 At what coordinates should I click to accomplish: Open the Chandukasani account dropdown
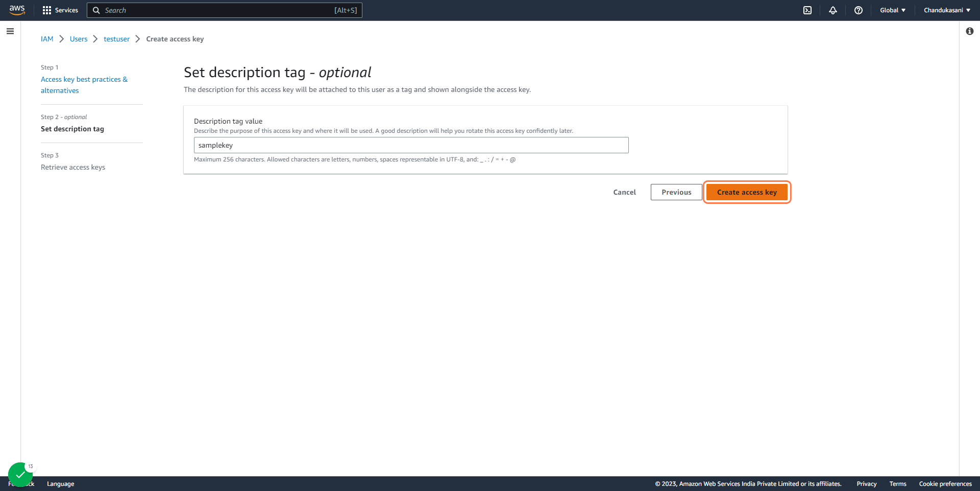click(947, 10)
